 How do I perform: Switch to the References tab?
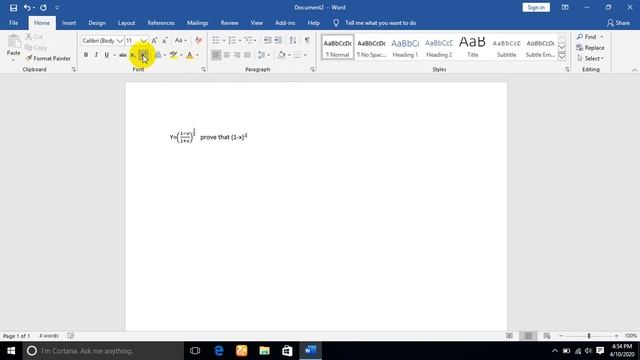pyautogui.click(x=161, y=23)
